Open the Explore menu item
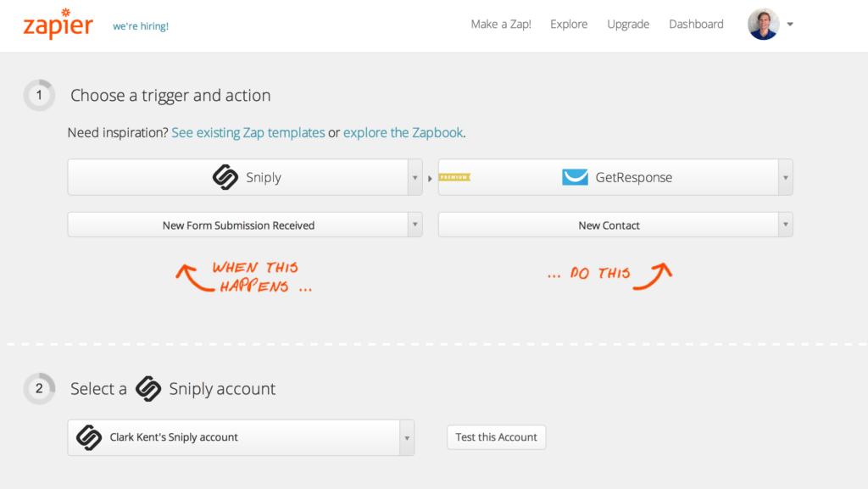Viewport: 868px width, 489px height. pyautogui.click(x=569, y=25)
